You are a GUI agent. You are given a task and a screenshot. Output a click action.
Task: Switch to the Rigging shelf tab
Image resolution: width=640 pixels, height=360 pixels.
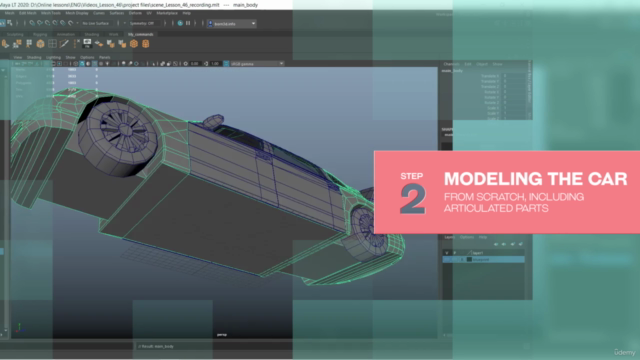point(40,34)
